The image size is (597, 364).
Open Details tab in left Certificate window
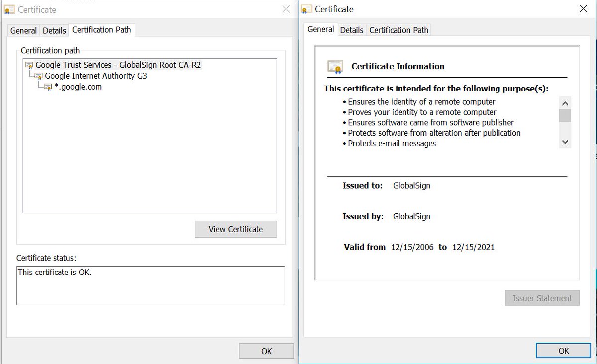54,31
